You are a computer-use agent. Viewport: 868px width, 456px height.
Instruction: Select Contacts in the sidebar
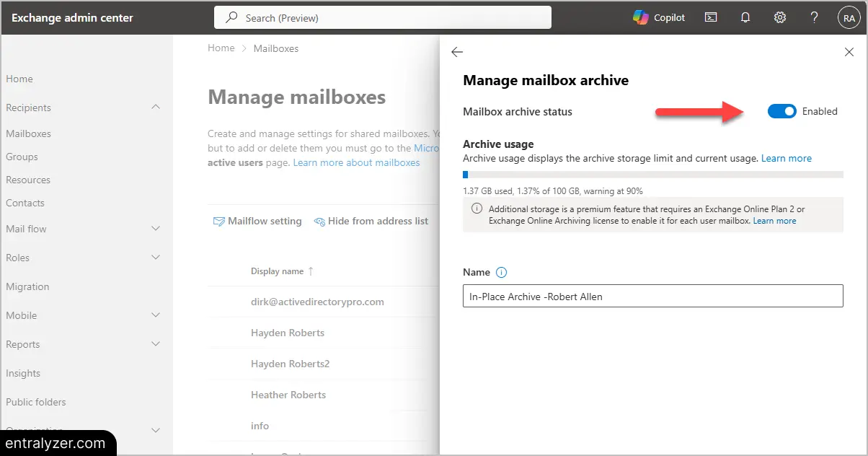pyautogui.click(x=25, y=203)
